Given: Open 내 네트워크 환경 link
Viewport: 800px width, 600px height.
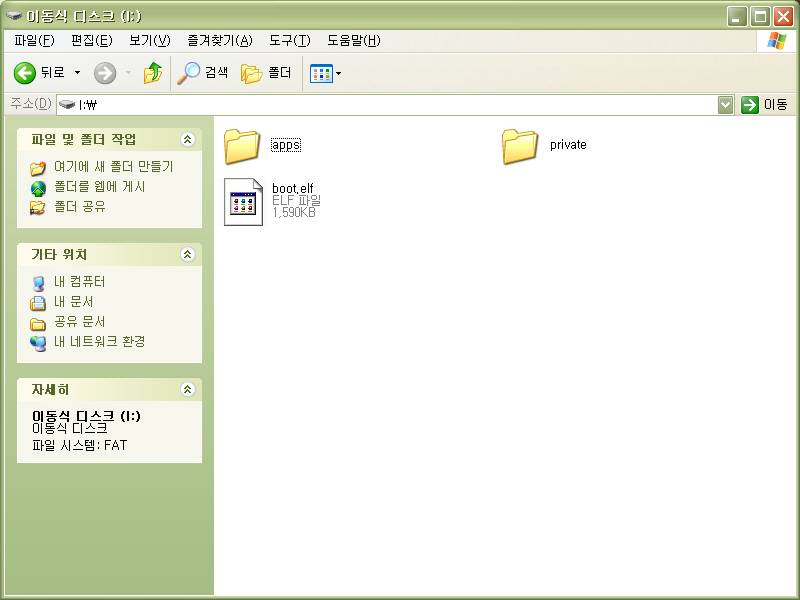Looking at the screenshot, I should coord(99,341).
